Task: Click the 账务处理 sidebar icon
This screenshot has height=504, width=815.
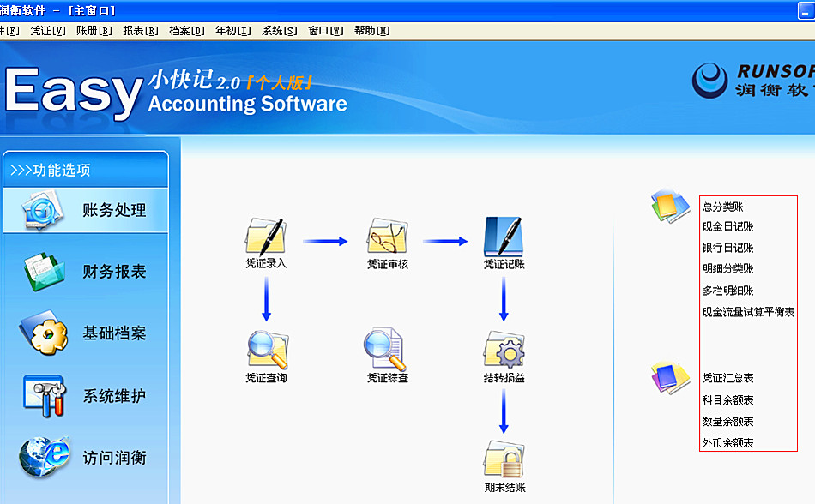Action: coord(43,210)
